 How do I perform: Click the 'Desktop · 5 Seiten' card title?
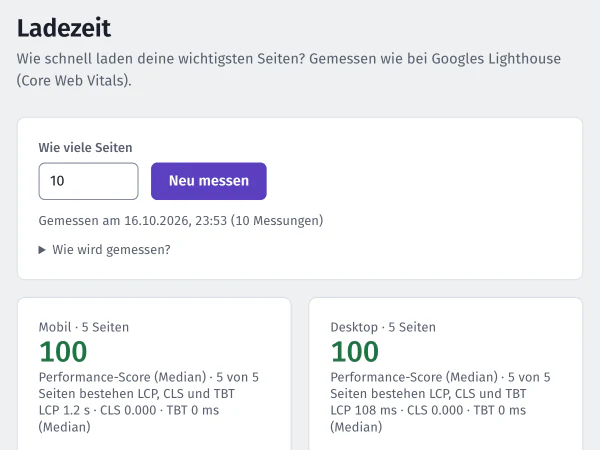tap(383, 327)
